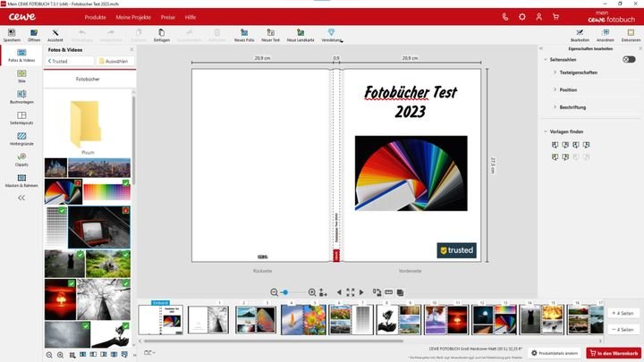Click the Speichern save icon
This screenshot has height=362, width=644.
(11, 32)
